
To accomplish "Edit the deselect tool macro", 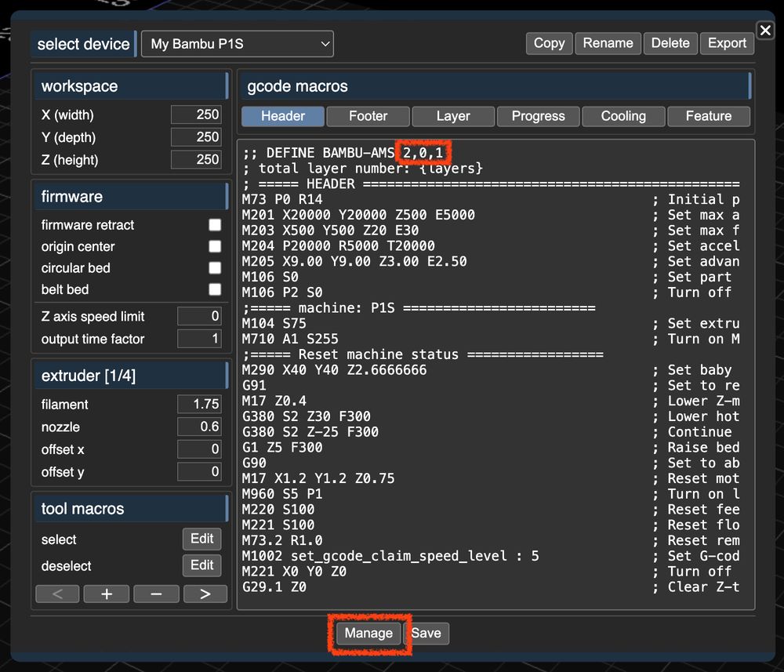I will (201, 565).
